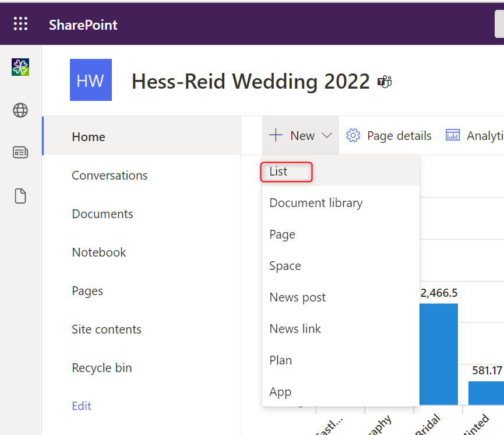
Task: Choose Plan from the New menu
Action: pos(341,361)
